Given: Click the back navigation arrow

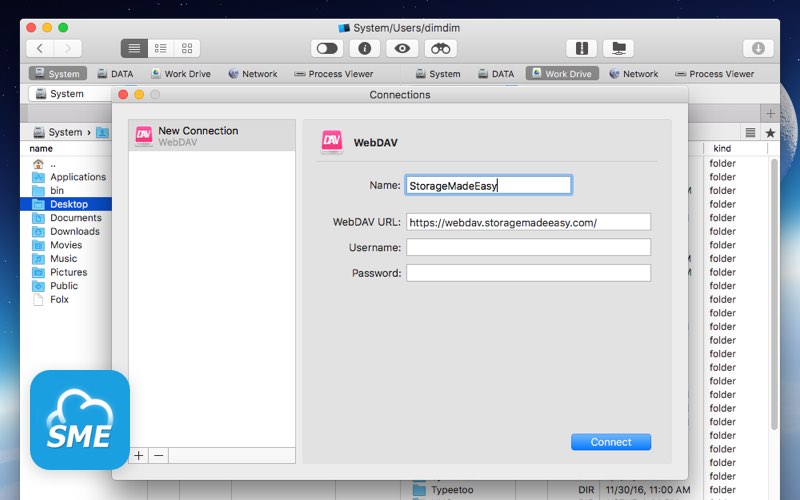Looking at the screenshot, I should click(x=40, y=48).
